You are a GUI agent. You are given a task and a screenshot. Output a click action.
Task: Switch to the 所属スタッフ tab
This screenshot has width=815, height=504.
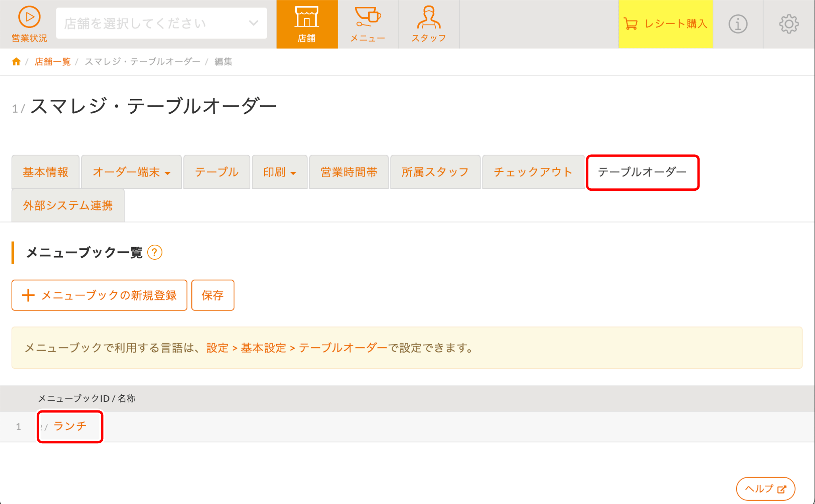[435, 172]
